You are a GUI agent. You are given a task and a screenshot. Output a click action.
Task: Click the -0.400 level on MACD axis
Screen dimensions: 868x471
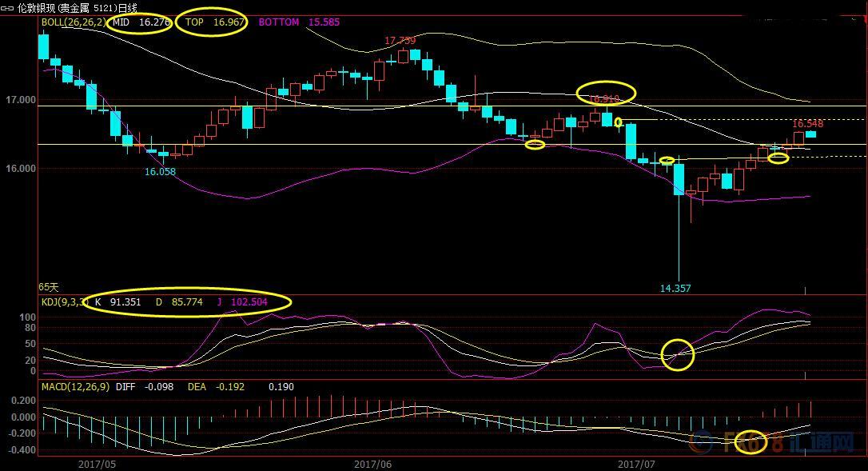point(22,450)
